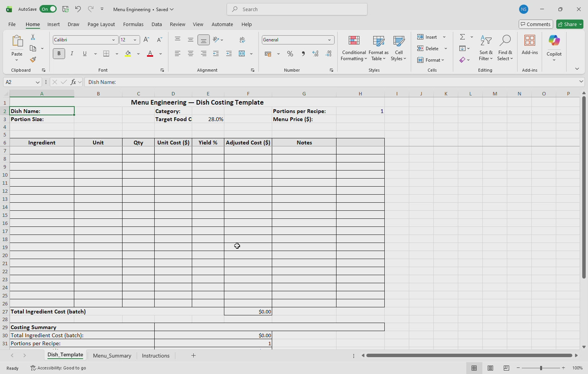Image resolution: width=588 pixels, height=374 pixels.
Task: Toggle AutoSave off
Action: (x=48, y=9)
